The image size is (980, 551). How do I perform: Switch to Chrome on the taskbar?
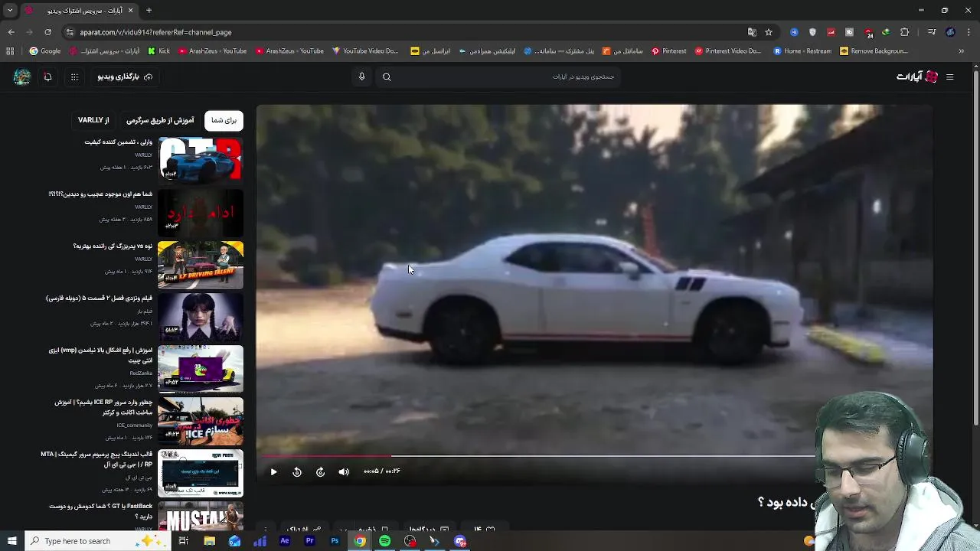pyautogui.click(x=360, y=541)
